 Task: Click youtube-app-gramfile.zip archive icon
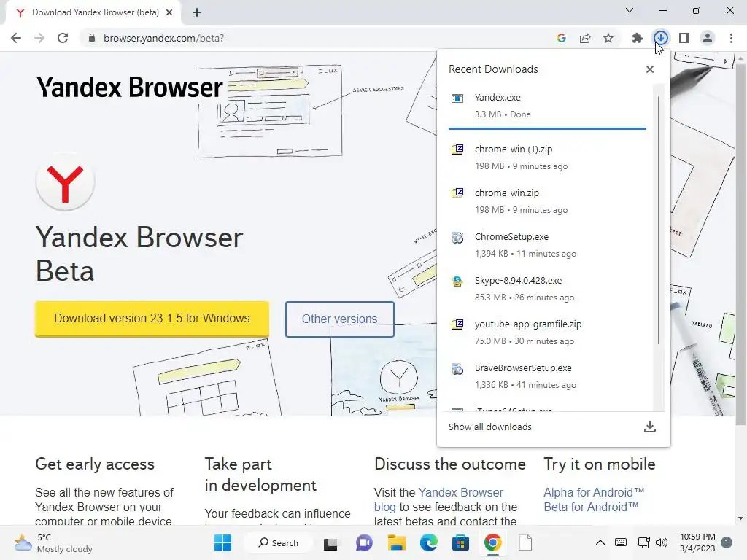click(x=457, y=324)
